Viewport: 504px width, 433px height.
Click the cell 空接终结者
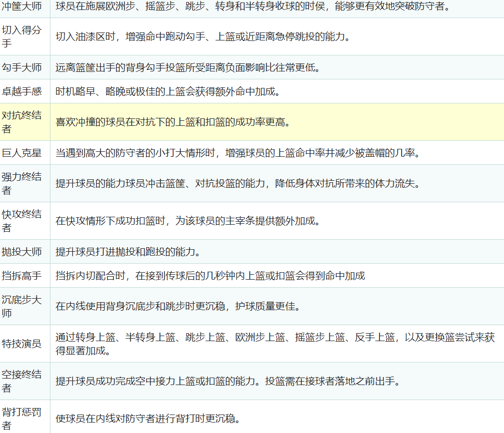click(25, 381)
